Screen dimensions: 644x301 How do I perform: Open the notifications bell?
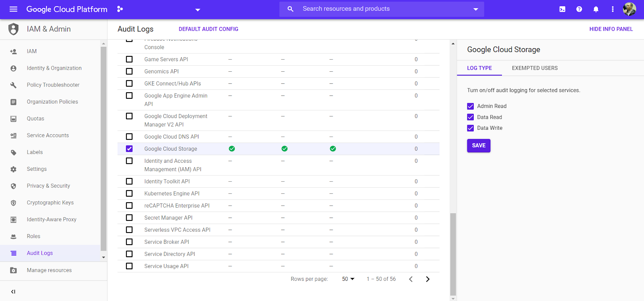pyautogui.click(x=596, y=9)
